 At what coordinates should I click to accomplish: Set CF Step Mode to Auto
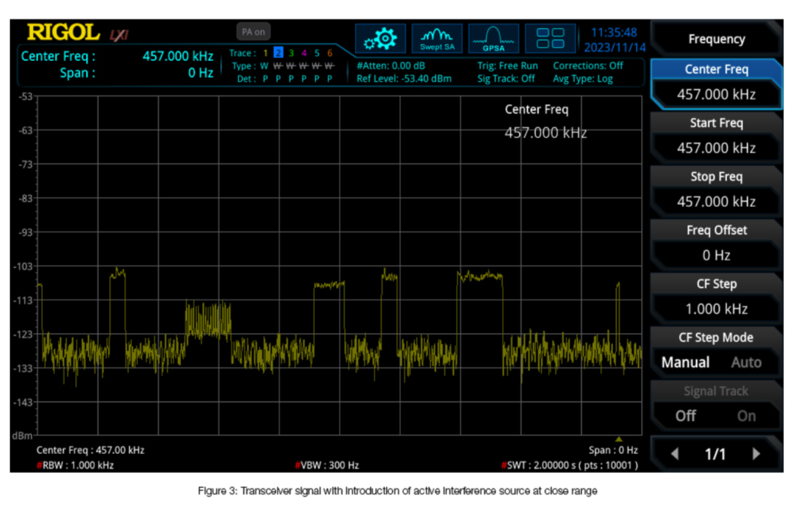[x=746, y=363]
